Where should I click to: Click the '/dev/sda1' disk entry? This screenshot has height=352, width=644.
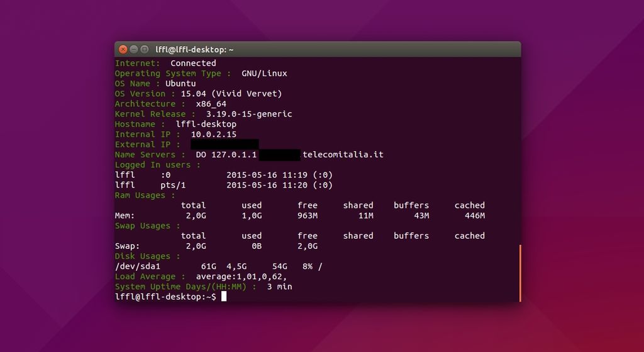138,266
